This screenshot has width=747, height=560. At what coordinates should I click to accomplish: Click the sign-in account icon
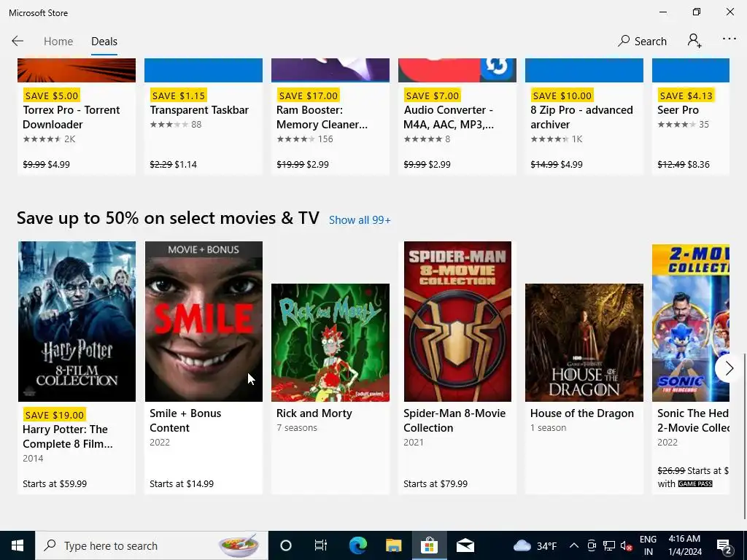click(x=694, y=41)
